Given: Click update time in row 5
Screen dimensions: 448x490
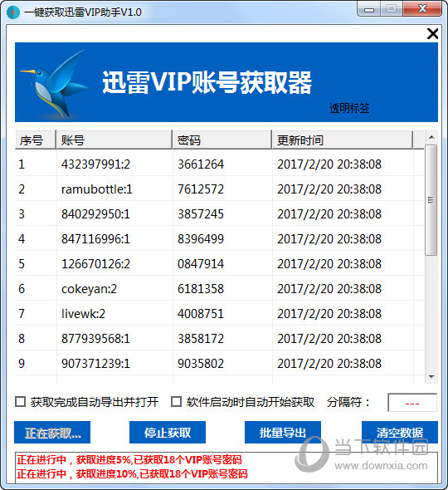Looking at the screenshot, I should (329, 264).
